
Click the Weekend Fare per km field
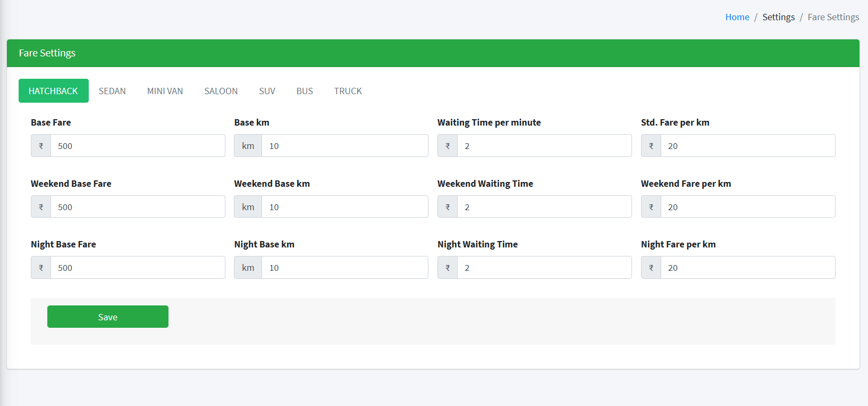(747, 207)
